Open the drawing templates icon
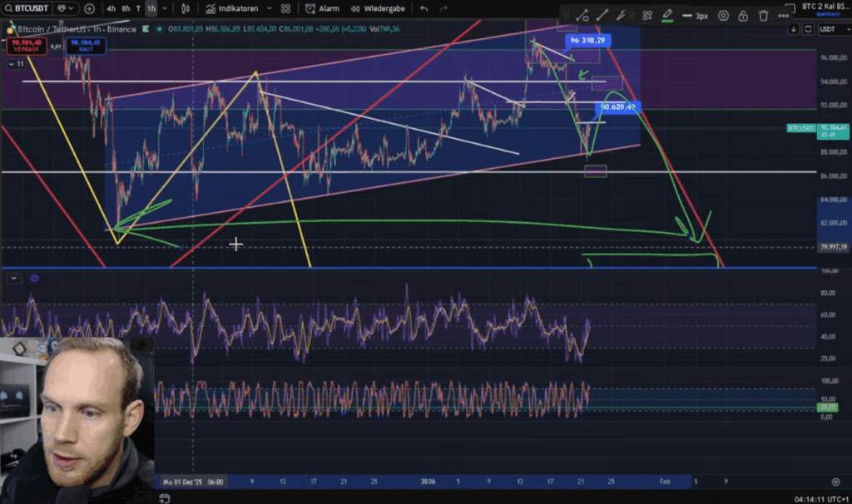 point(647,16)
